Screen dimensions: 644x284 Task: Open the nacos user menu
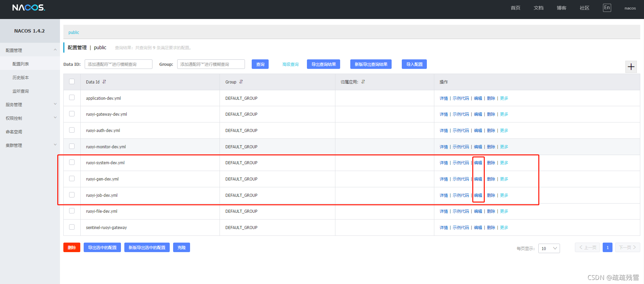(630, 8)
